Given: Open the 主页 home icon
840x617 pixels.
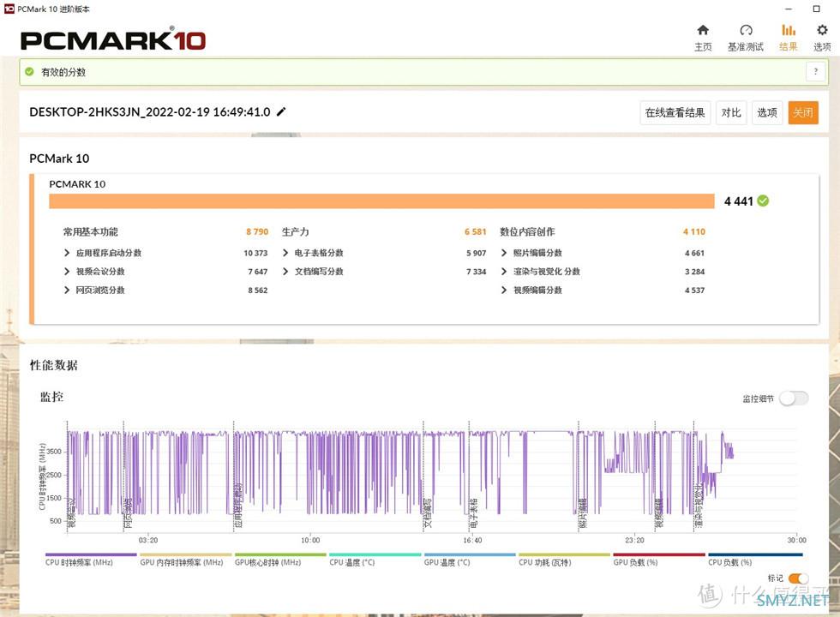Looking at the screenshot, I should pos(703,30).
